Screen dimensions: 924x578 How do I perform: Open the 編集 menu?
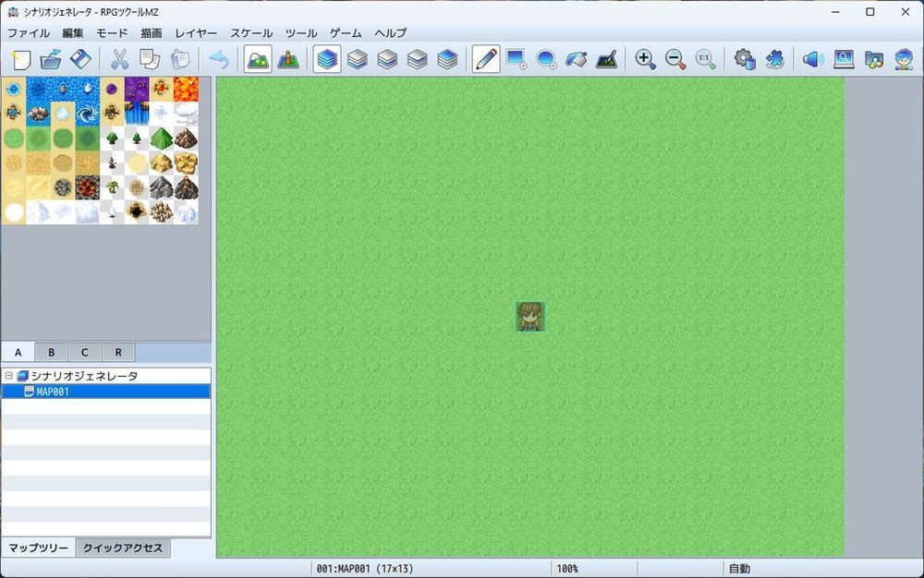[73, 33]
